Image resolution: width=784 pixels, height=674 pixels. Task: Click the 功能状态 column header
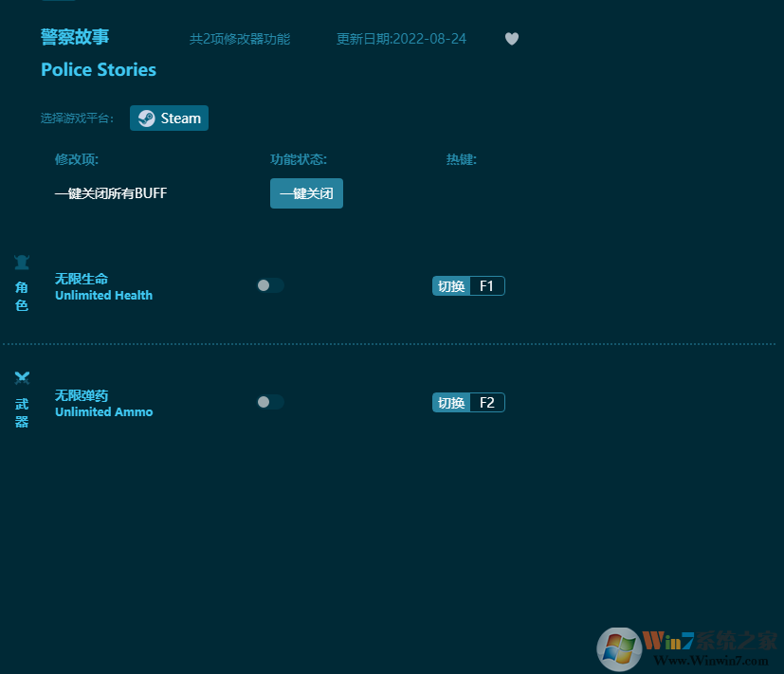299,159
